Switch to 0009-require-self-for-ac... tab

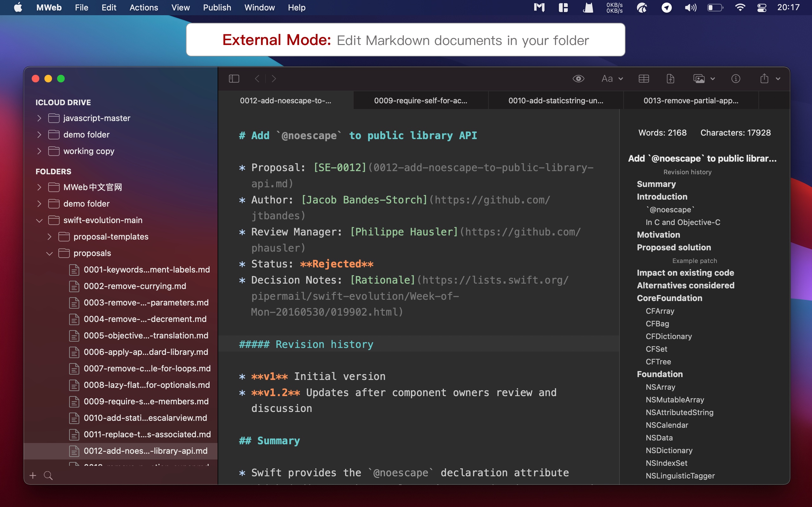click(420, 100)
